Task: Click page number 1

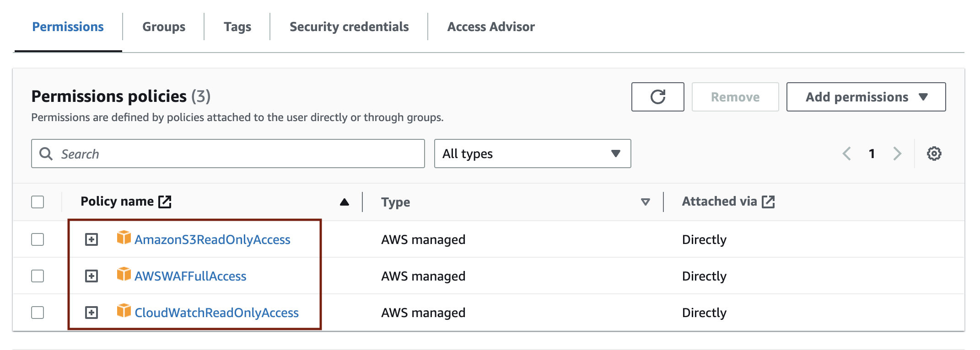Action: (872, 154)
